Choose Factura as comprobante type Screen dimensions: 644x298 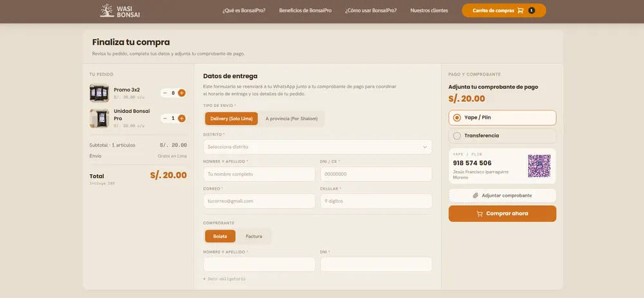coord(254,236)
